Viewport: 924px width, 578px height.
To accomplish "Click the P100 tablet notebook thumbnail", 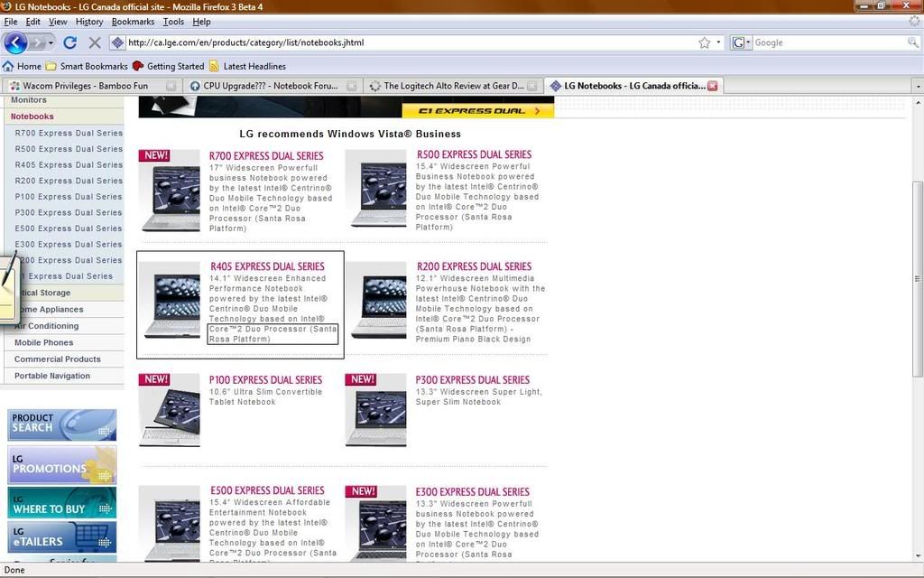I will (x=170, y=411).
